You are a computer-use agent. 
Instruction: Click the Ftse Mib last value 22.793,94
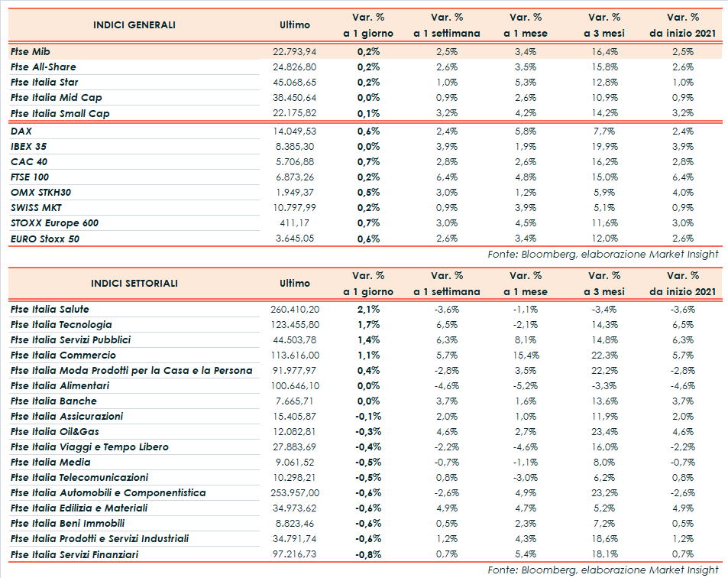(x=294, y=52)
